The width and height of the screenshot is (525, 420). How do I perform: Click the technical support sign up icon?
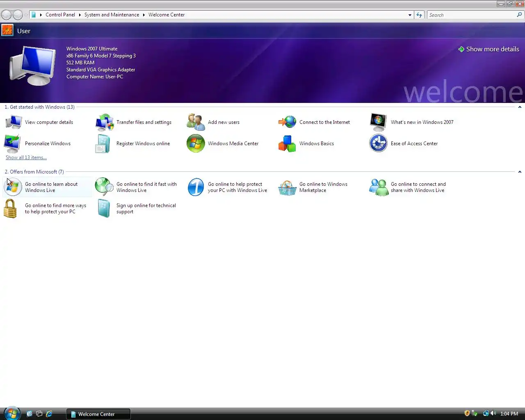(x=104, y=208)
